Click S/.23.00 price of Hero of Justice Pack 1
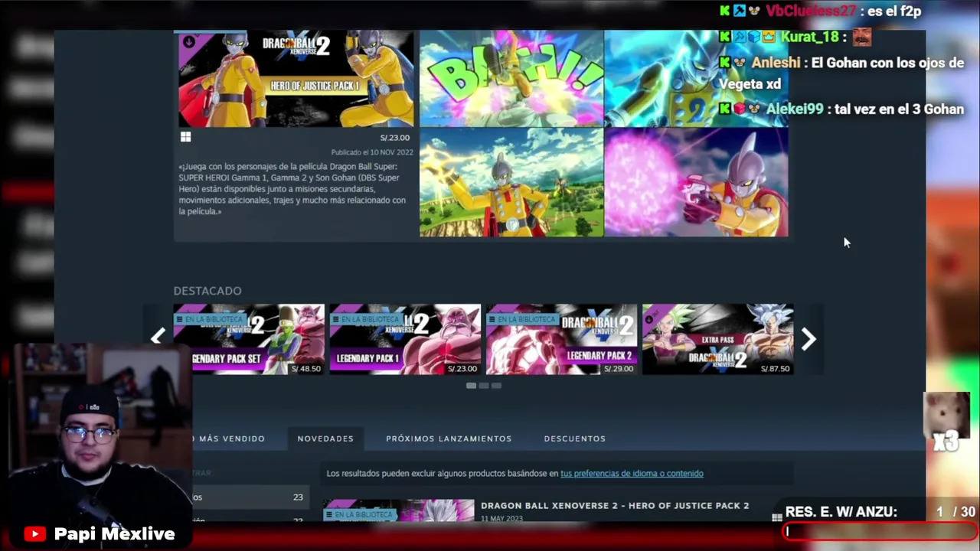The height and width of the screenshot is (551, 980). 395,138
